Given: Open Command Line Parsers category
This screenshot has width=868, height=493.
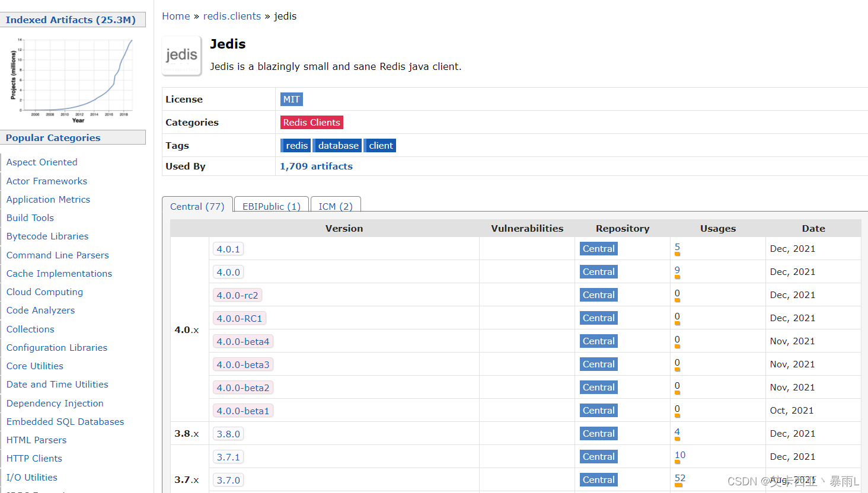Looking at the screenshot, I should [58, 255].
